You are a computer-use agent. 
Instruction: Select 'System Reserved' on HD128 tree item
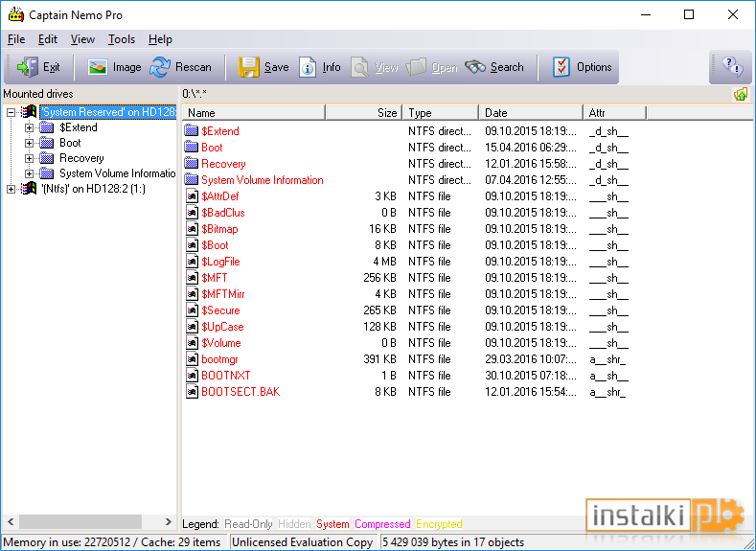pyautogui.click(x=108, y=112)
